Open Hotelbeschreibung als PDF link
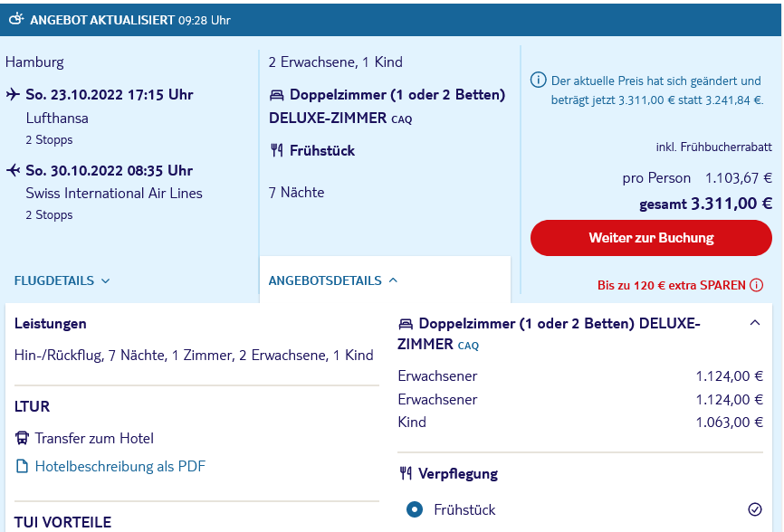This screenshot has height=532, width=784. (x=120, y=466)
